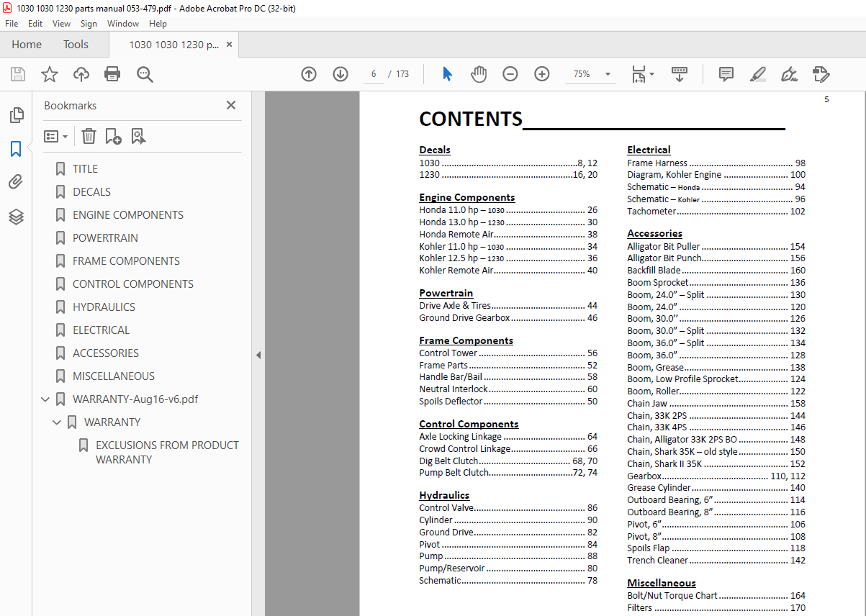
Task: Click the Drive Axle & Tires entry
Action: (508, 306)
